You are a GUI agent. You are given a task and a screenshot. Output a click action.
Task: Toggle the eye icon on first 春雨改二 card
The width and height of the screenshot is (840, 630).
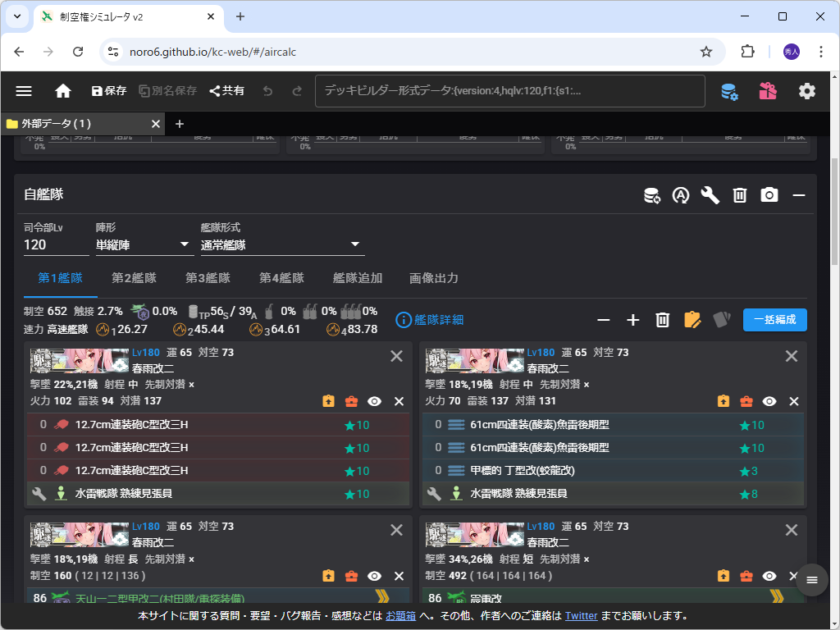pyautogui.click(x=375, y=401)
